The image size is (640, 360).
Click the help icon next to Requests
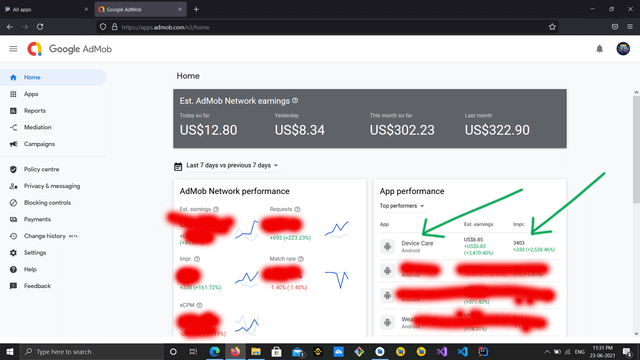click(297, 209)
